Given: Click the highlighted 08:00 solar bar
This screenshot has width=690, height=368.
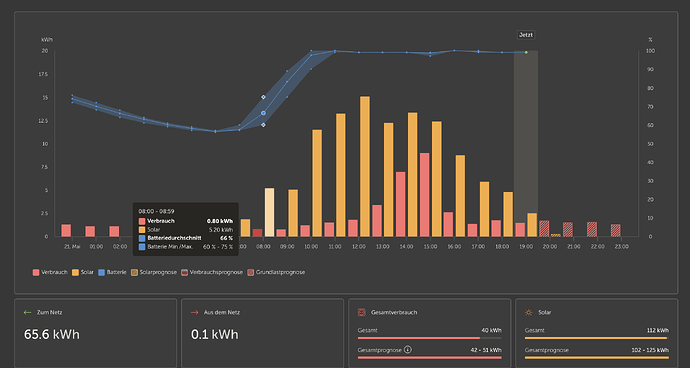Looking at the screenshot, I should coord(269,213).
